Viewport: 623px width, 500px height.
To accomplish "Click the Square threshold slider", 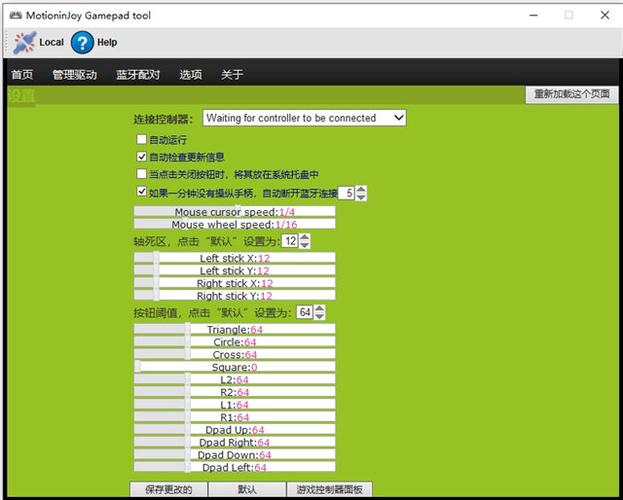I will (x=234, y=367).
